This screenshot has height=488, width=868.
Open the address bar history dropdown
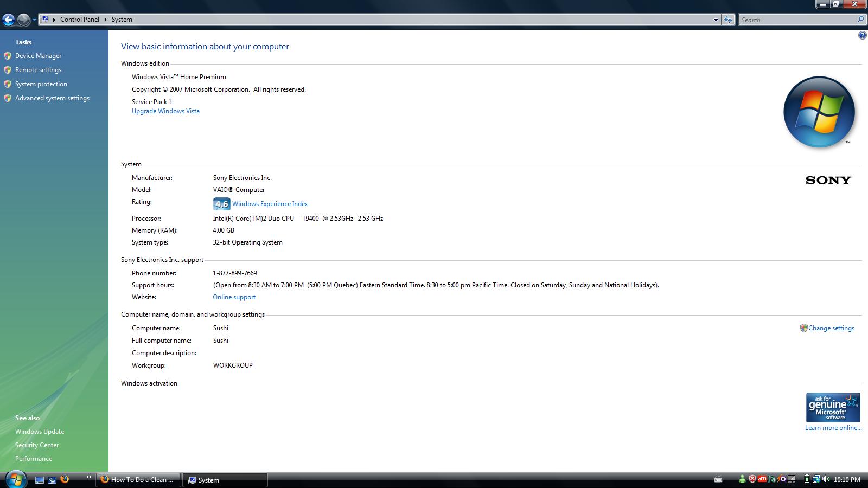click(716, 20)
